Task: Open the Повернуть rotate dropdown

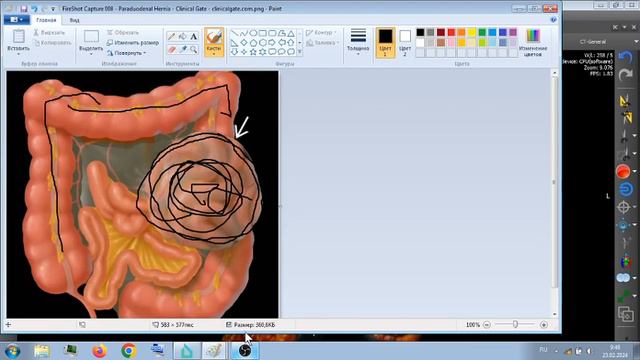Action: point(127,53)
